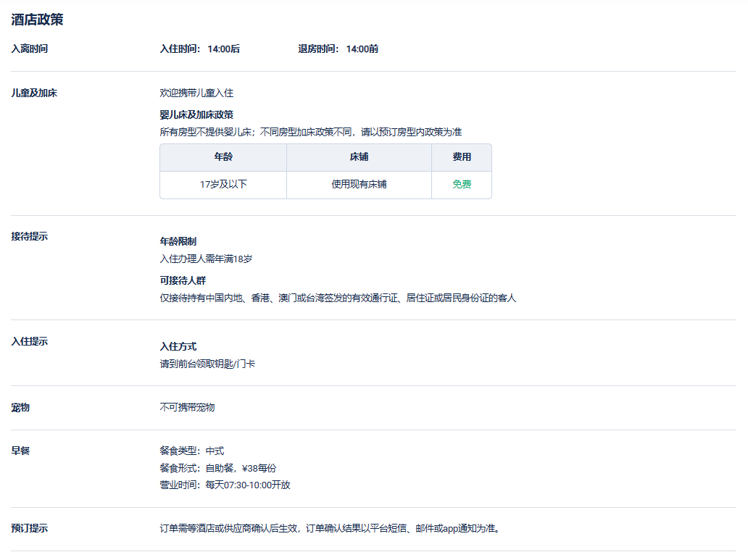
Task: Select the 婴儿床及加床政策 subheading
Action: 196,114
